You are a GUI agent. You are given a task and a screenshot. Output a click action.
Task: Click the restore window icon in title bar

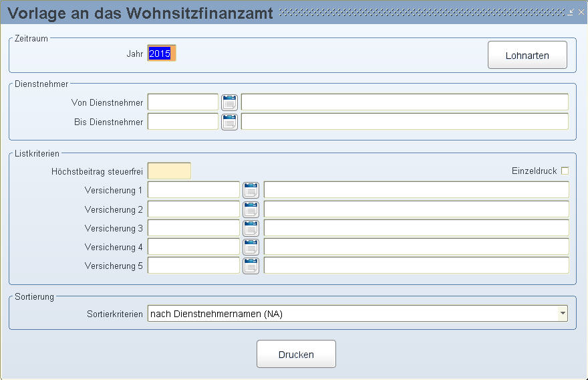coord(571,12)
